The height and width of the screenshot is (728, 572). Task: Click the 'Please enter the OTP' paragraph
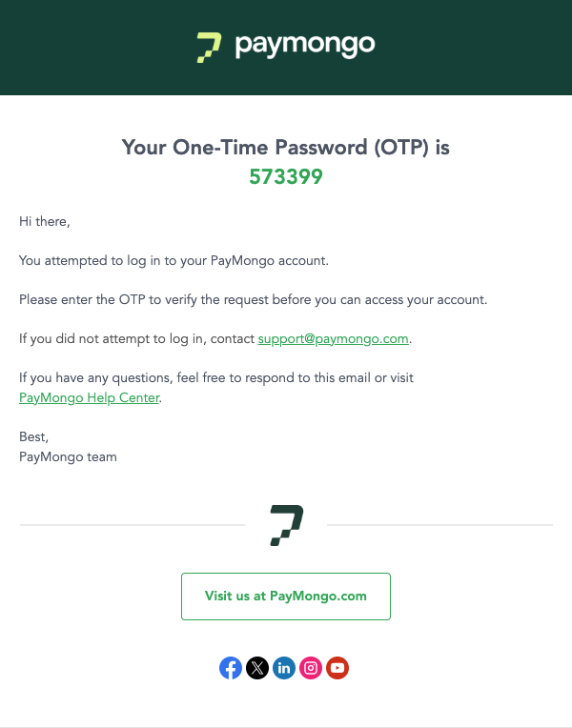point(254,299)
